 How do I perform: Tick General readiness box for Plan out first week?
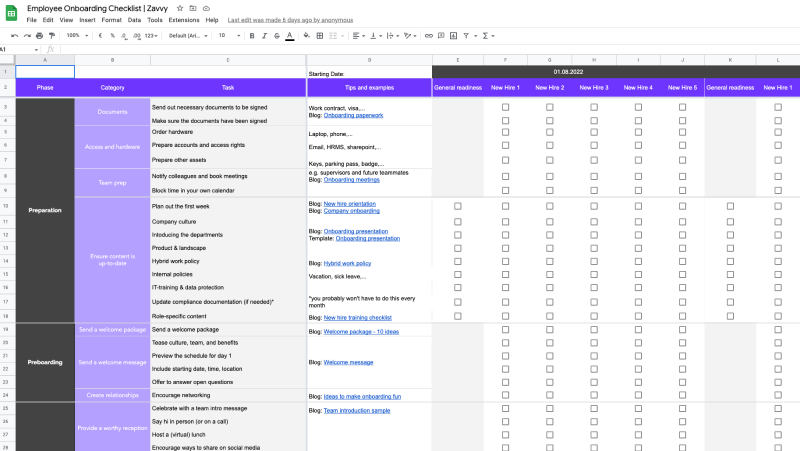click(458, 206)
